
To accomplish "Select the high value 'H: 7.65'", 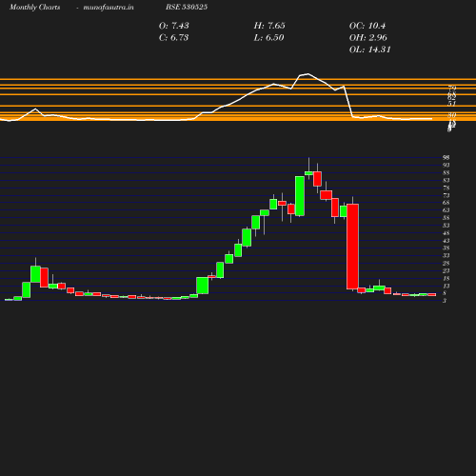I will (x=269, y=26).
